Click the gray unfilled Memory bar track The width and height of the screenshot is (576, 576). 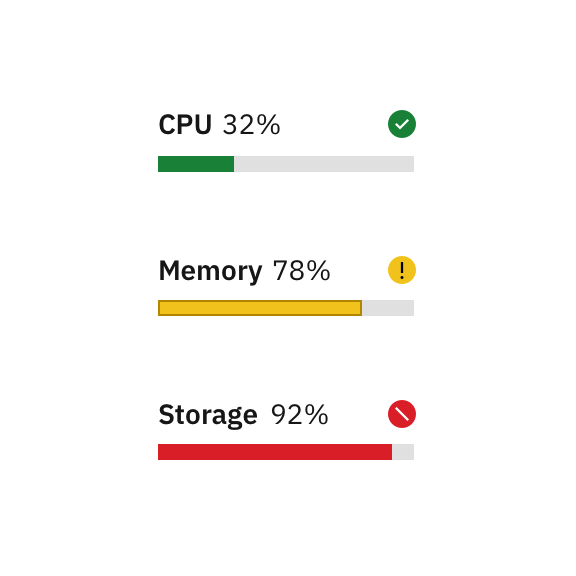point(388,308)
